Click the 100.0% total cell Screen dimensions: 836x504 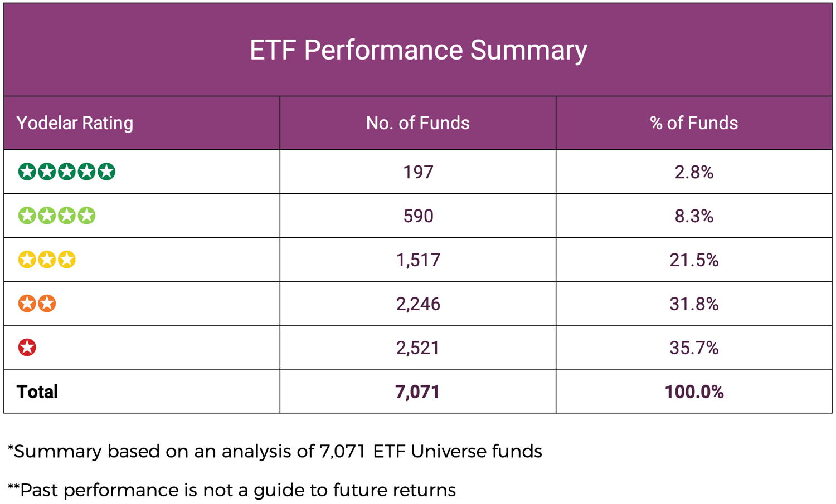click(x=694, y=392)
